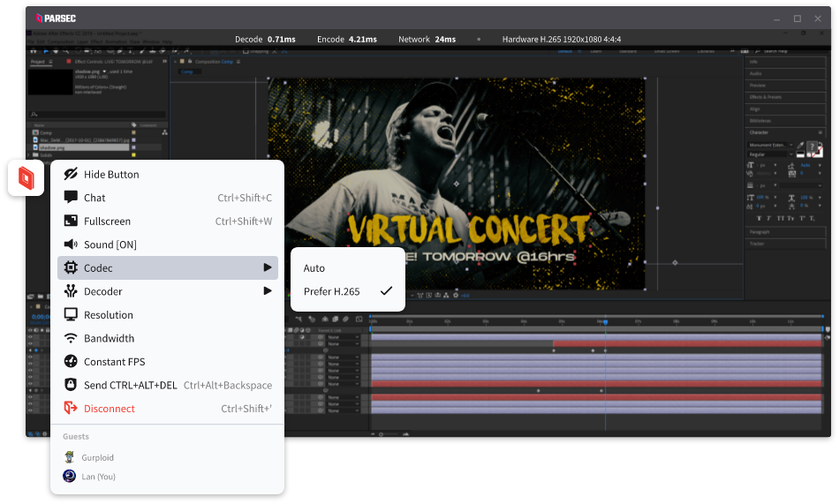Choose Prefer H.265 codec option
The height and width of the screenshot is (504, 839).
pyautogui.click(x=348, y=291)
